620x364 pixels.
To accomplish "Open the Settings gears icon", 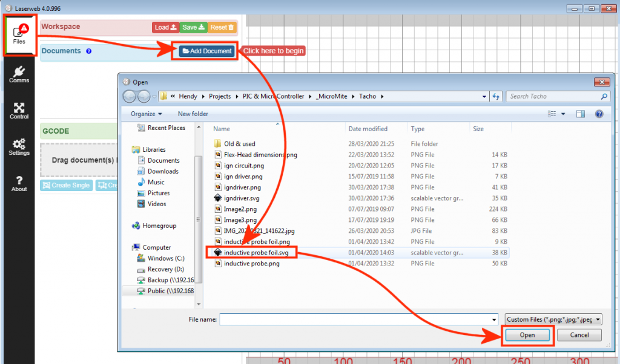I will point(19,147).
